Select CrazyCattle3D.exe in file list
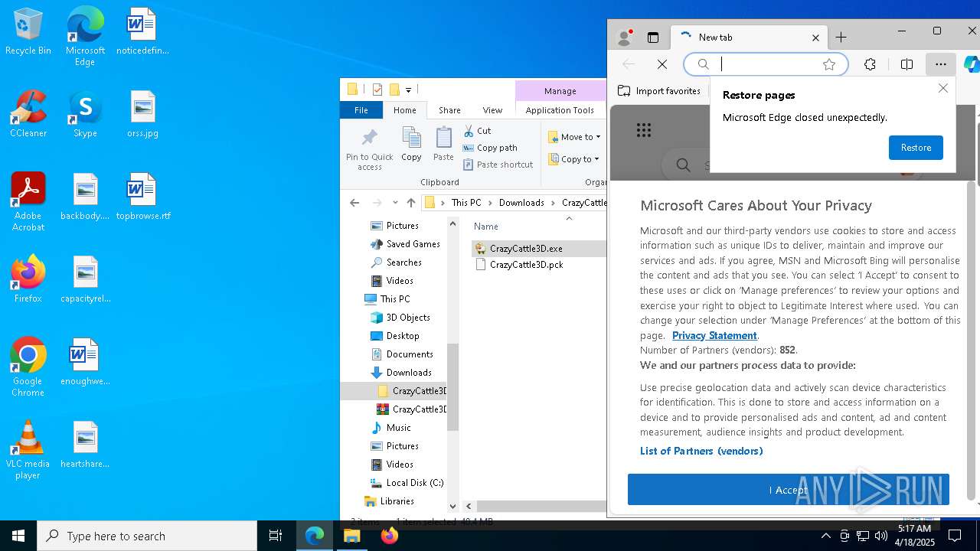 pyautogui.click(x=539, y=249)
